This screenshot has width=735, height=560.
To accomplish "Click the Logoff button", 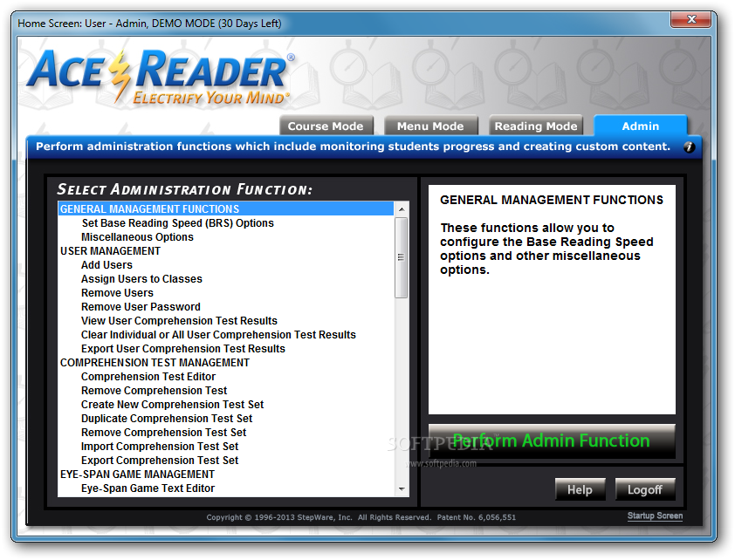I will pos(645,489).
